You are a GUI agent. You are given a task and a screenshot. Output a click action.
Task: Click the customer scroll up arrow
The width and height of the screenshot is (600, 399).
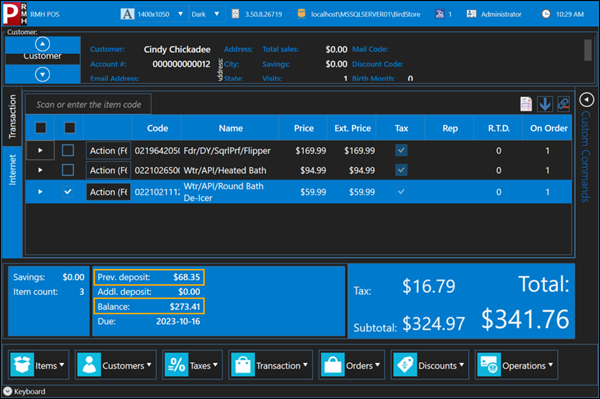point(42,44)
